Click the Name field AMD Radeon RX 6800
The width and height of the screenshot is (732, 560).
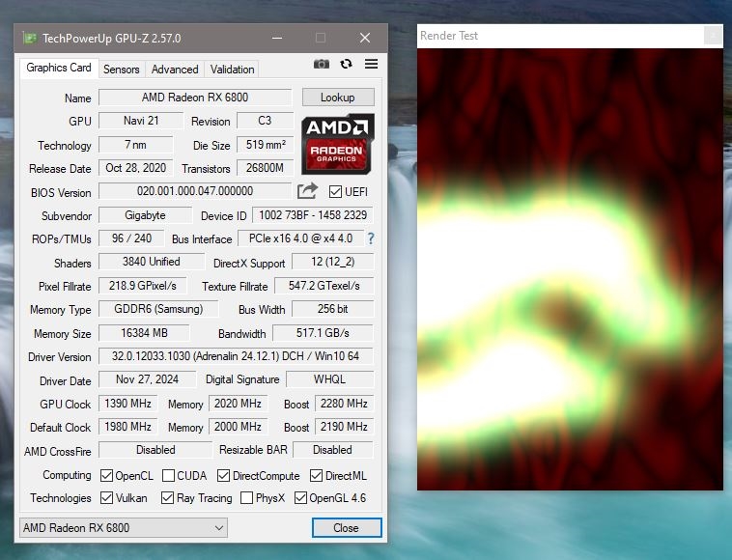(195, 98)
